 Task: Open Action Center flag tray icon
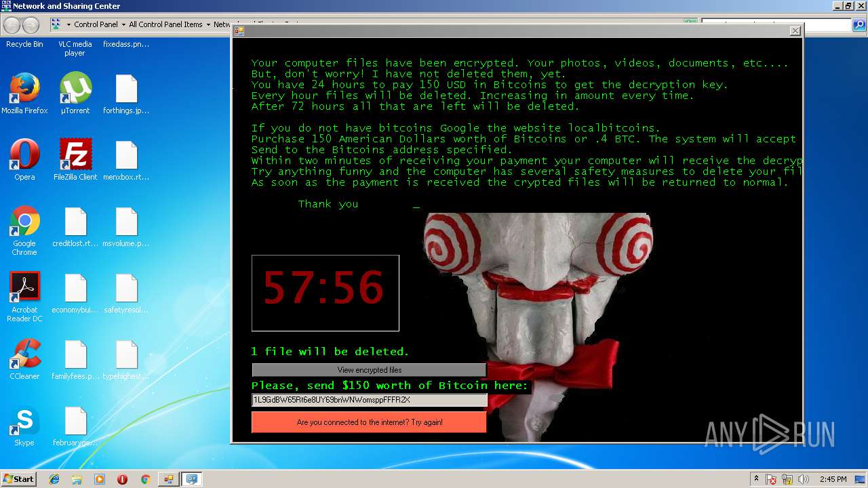(x=771, y=479)
